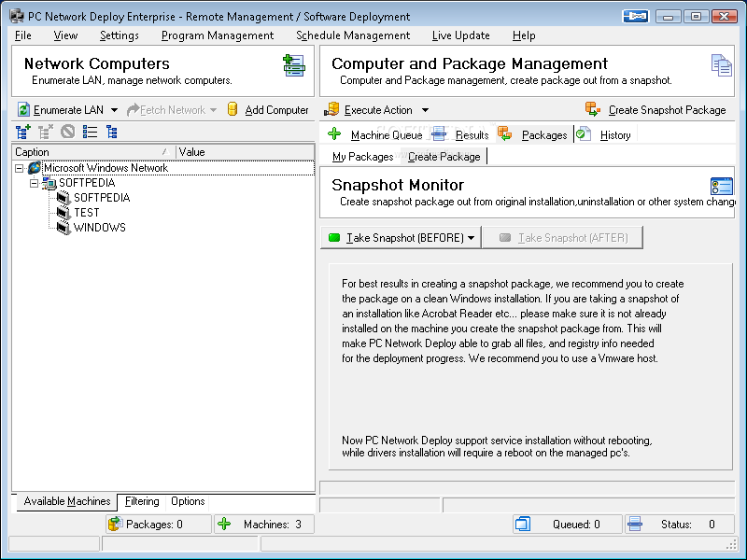747x560 pixels.
Task: Click the Packages tab icon
Action: 504,133
